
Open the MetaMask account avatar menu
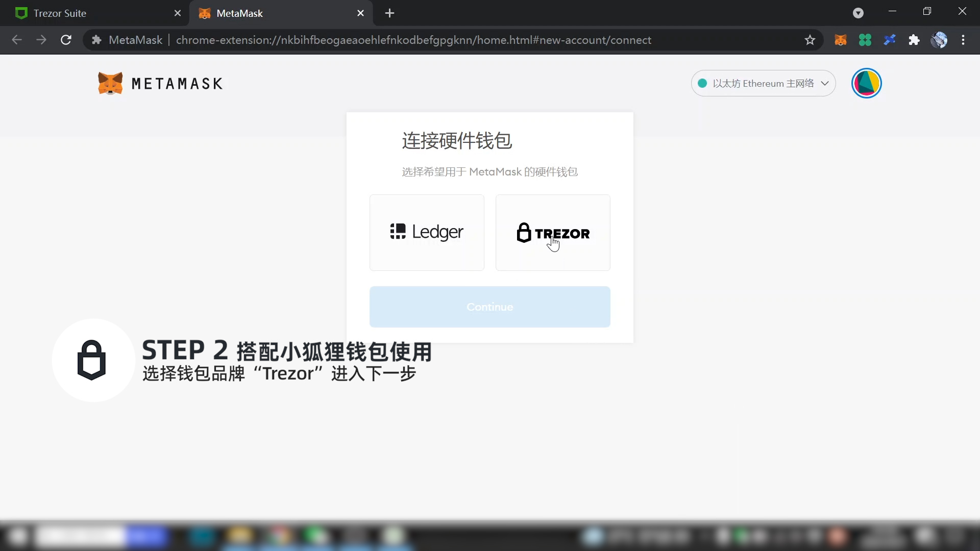(866, 83)
